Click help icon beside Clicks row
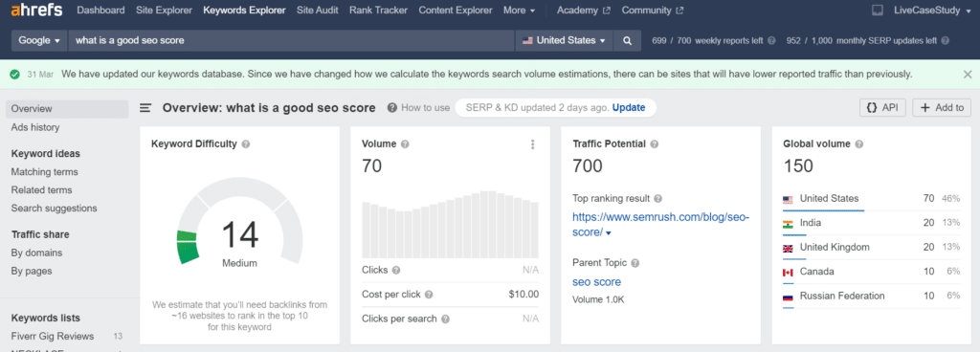This screenshot has height=352, width=980. coord(396,271)
